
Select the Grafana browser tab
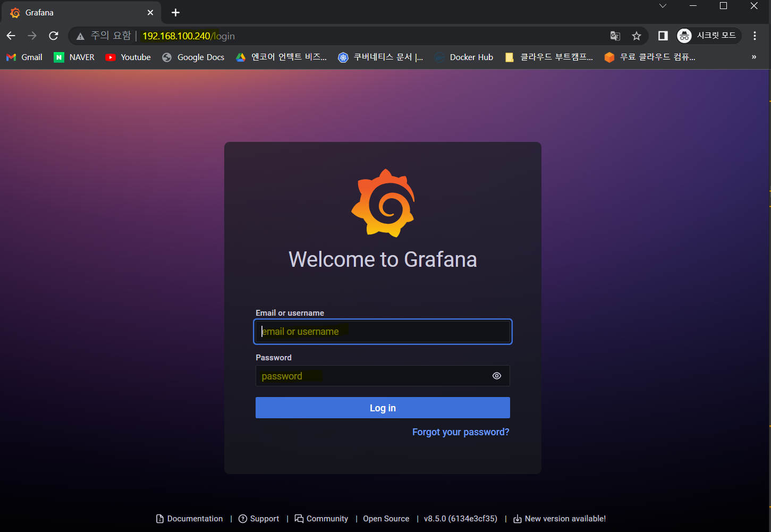pyautogui.click(x=81, y=12)
